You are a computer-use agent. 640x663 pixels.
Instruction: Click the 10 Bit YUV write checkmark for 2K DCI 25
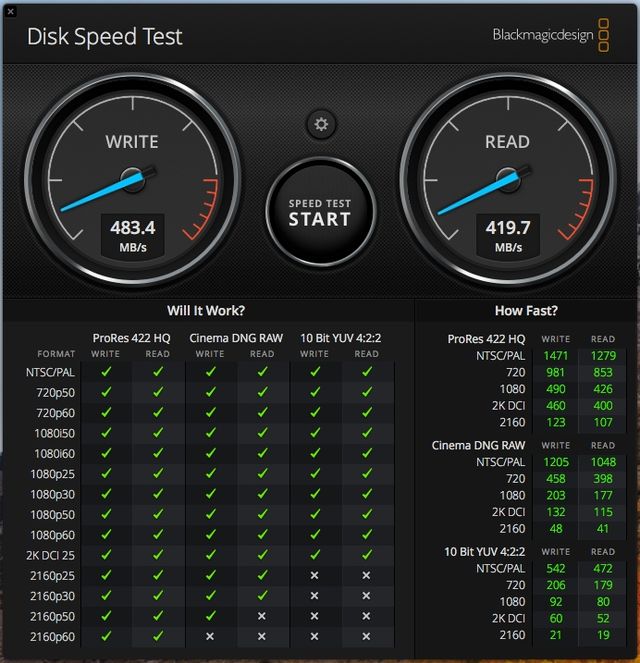point(314,555)
